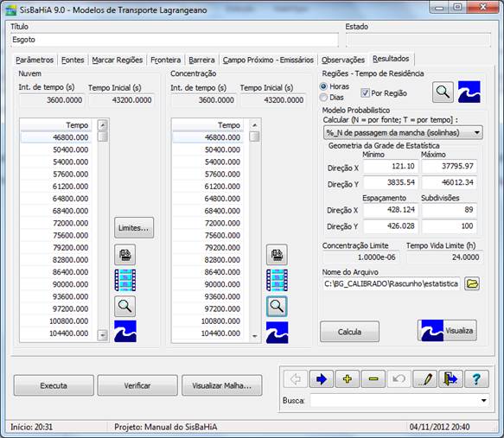504x438 pixels.
Task: Click the undo arrow icon
Action: [x=399, y=379]
